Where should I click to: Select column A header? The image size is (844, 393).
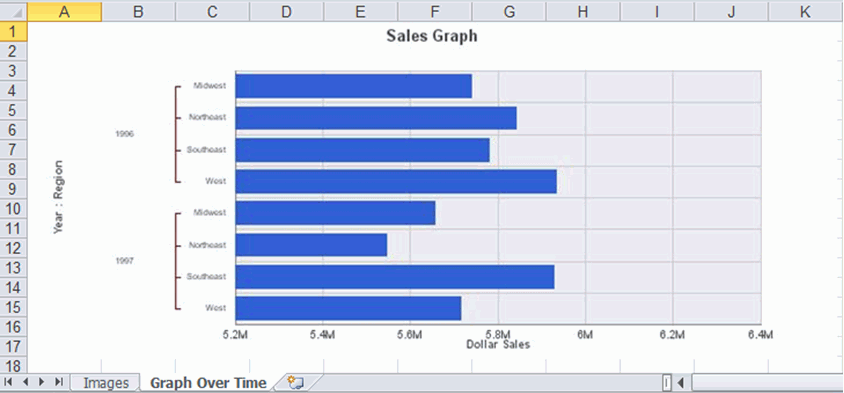coord(64,11)
